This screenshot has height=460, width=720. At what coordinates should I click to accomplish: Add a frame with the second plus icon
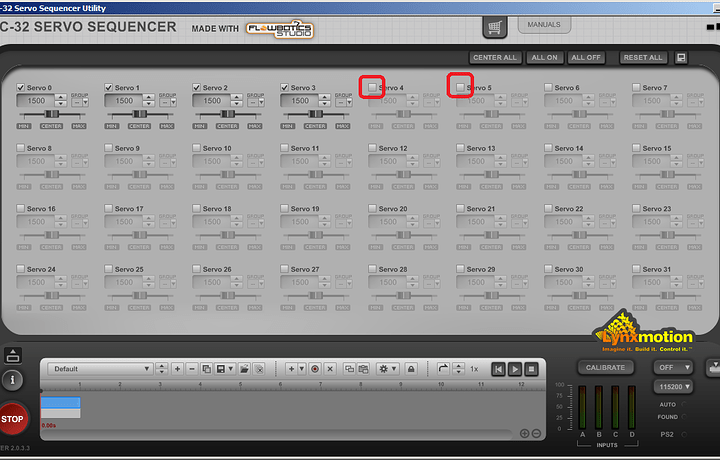click(x=291, y=369)
